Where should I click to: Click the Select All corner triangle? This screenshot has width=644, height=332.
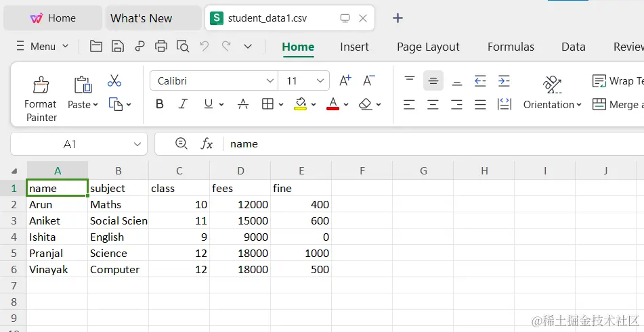tap(14, 171)
